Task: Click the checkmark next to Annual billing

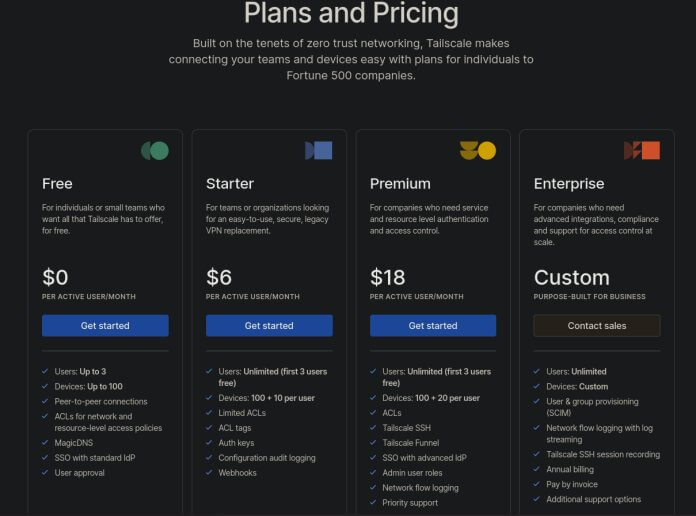Action: pyautogui.click(x=538, y=468)
